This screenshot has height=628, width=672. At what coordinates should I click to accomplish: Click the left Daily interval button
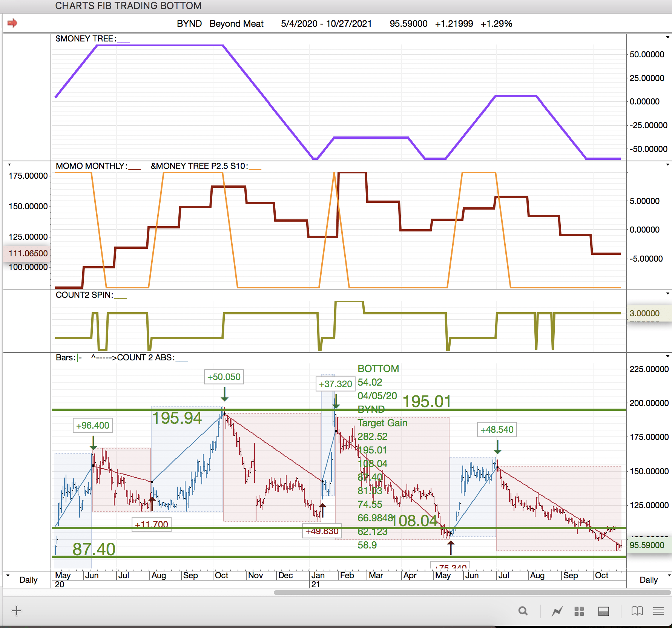tap(28, 580)
